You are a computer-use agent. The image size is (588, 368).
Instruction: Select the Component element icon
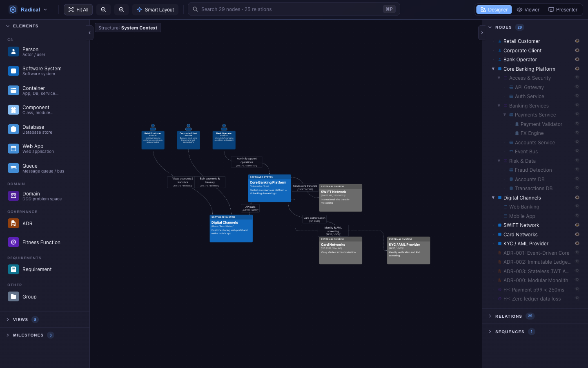coord(13,110)
